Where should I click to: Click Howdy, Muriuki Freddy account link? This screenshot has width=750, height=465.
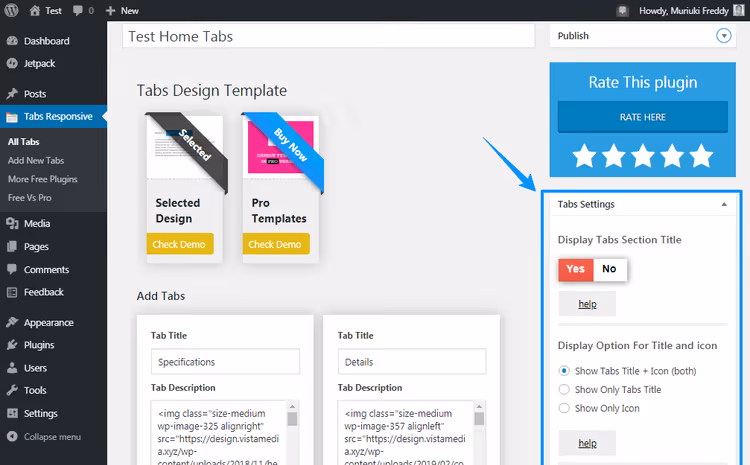click(x=684, y=11)
